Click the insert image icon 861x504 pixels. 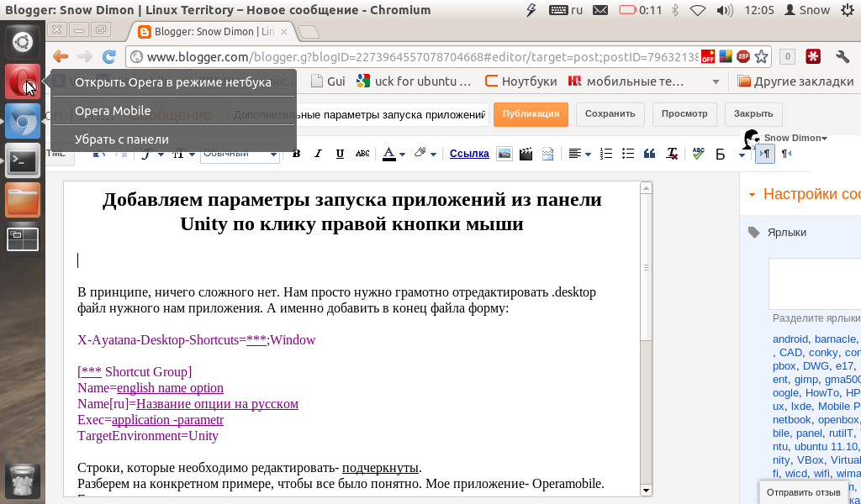[504, 154]
